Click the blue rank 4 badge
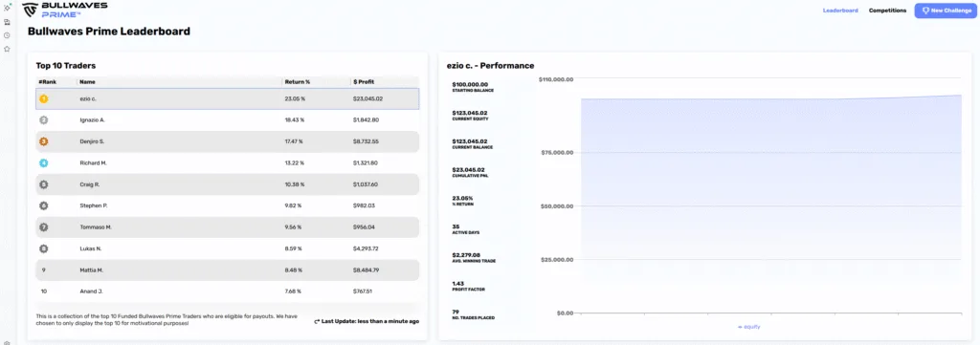Image resolution: width=980 pixels, height=345 pixels. [44, 162]
